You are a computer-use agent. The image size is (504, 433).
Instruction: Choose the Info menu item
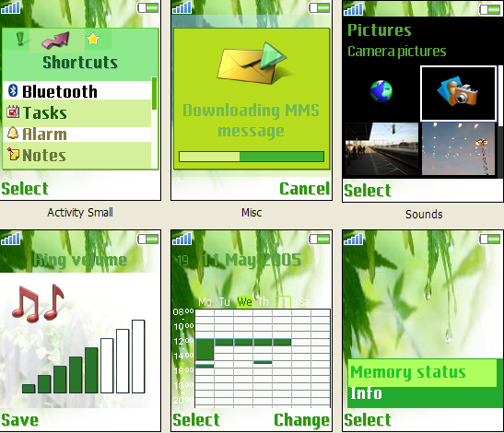[422, 393]
